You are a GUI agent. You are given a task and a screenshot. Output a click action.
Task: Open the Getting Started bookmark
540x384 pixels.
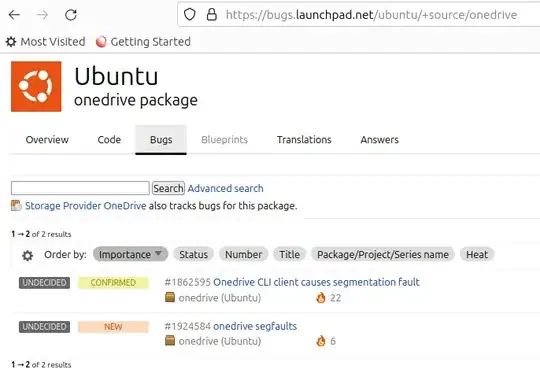143,42
